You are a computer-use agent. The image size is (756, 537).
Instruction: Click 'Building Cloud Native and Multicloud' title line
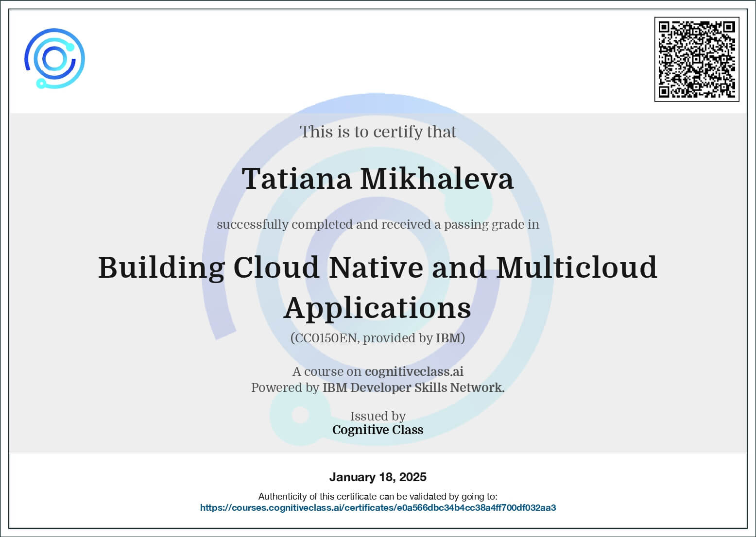[x=378, y=268]
